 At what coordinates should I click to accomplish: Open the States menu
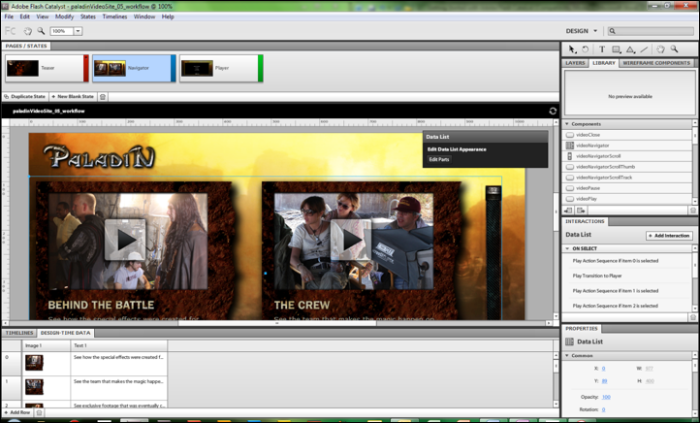pyautogui.click(x=88, y=17)
